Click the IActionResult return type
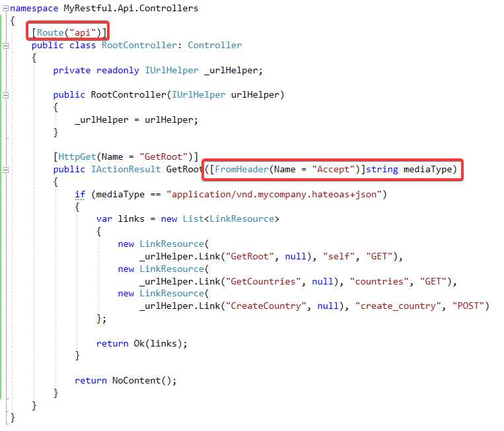Viewport: 504px width, 431px height. (x=126, y=169)
